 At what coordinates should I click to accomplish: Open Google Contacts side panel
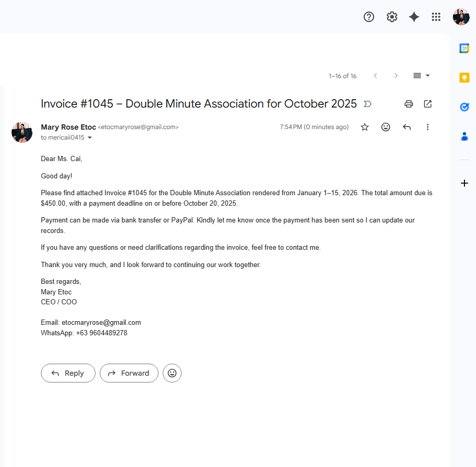(464, 136)
